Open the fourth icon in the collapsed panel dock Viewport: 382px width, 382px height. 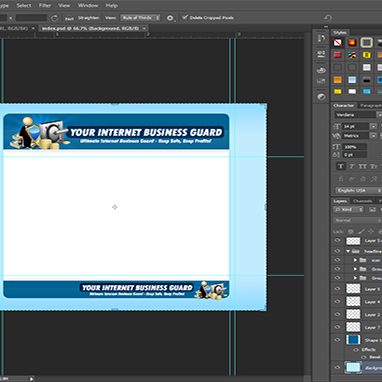(x=321, y=81)
